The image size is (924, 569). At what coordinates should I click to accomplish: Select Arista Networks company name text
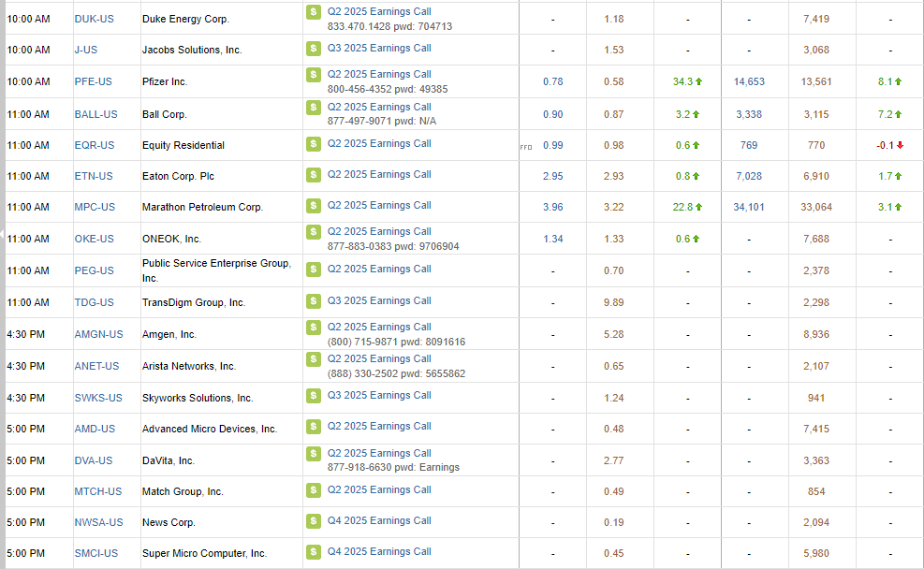pos(189,366)
